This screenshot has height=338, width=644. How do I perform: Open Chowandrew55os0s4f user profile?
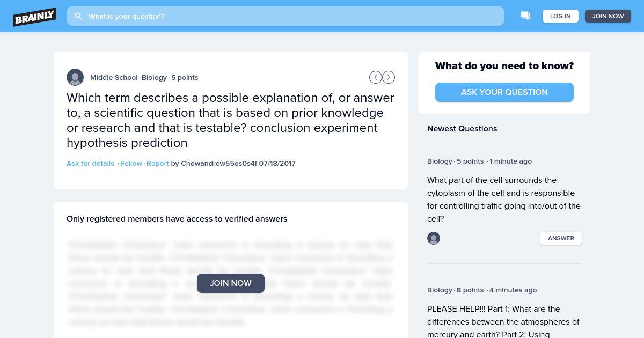tap(219, 163)
